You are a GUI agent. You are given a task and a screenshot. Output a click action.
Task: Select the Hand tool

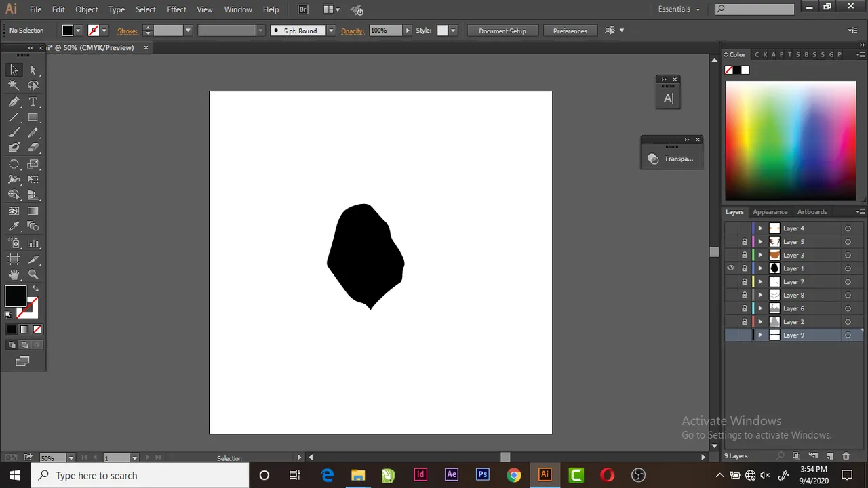[x=14, y=274]
